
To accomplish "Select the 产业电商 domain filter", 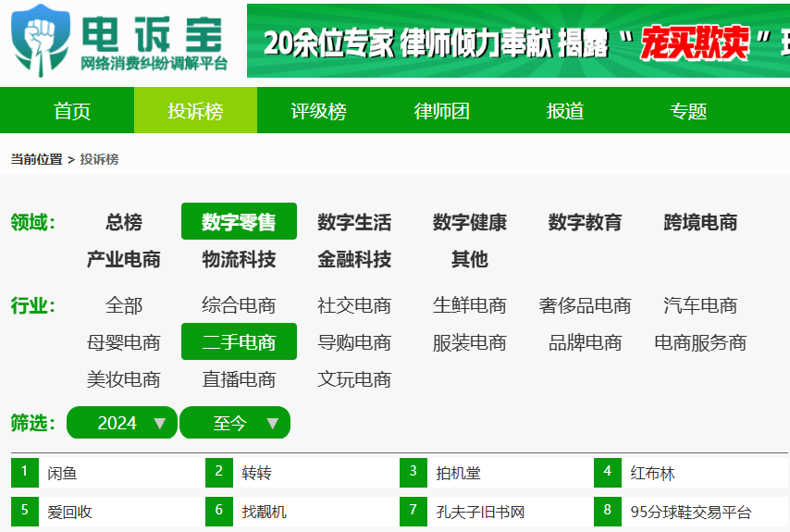I will coord(123,259).
